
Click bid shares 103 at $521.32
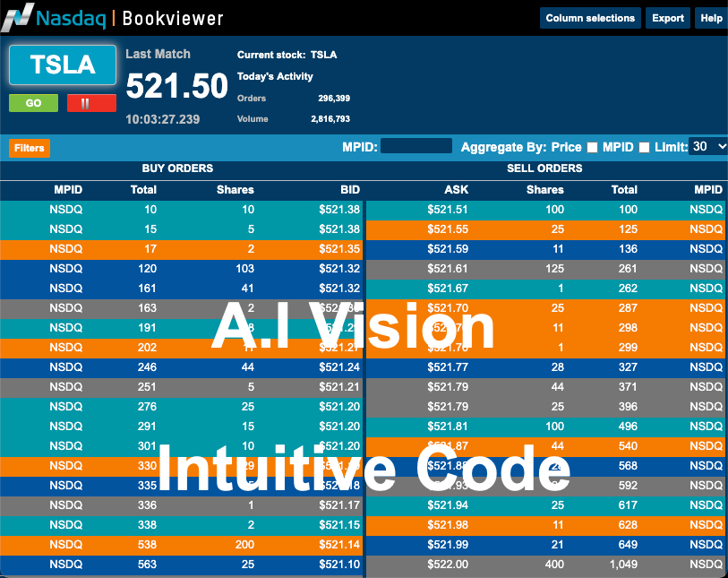244,269
